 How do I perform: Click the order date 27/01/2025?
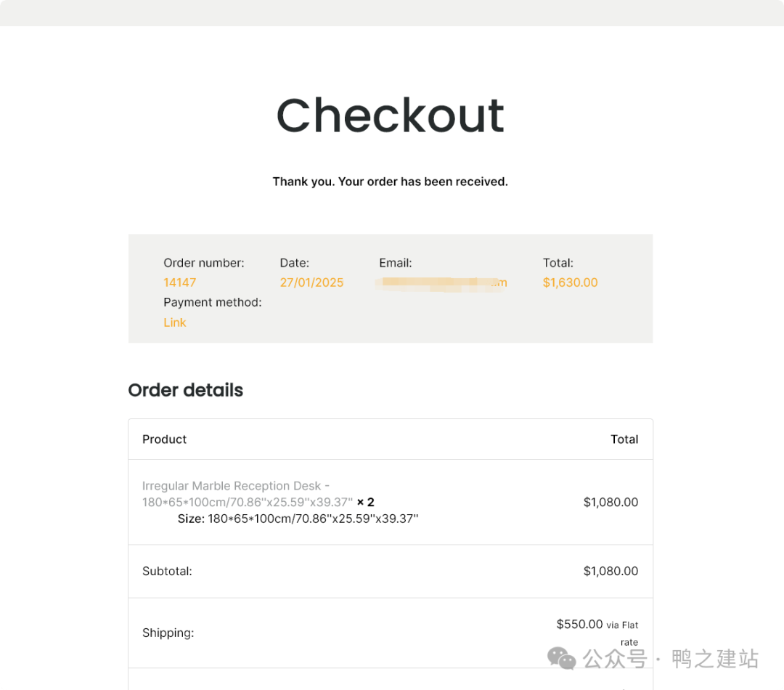(x=311, y=283)
